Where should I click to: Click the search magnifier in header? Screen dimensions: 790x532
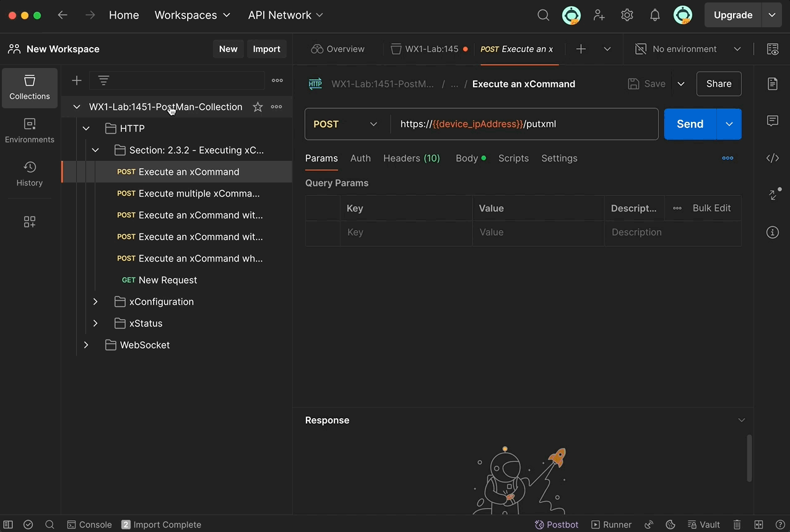coord(543,15)
